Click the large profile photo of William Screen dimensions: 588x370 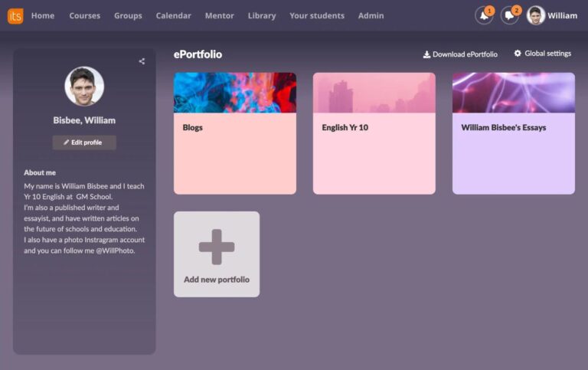tap(84, 86)
